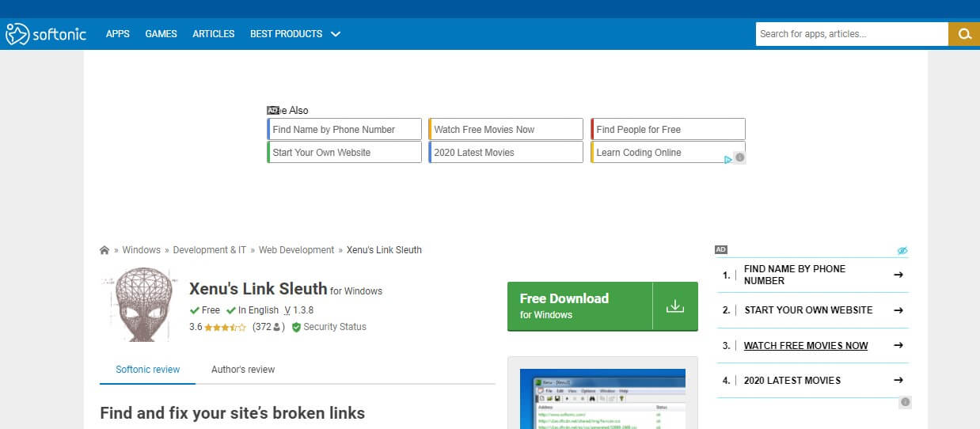This screenshot has height=429, width=980.
Task: Click the Web Development breadcrumb link
Action: [297, 250]
